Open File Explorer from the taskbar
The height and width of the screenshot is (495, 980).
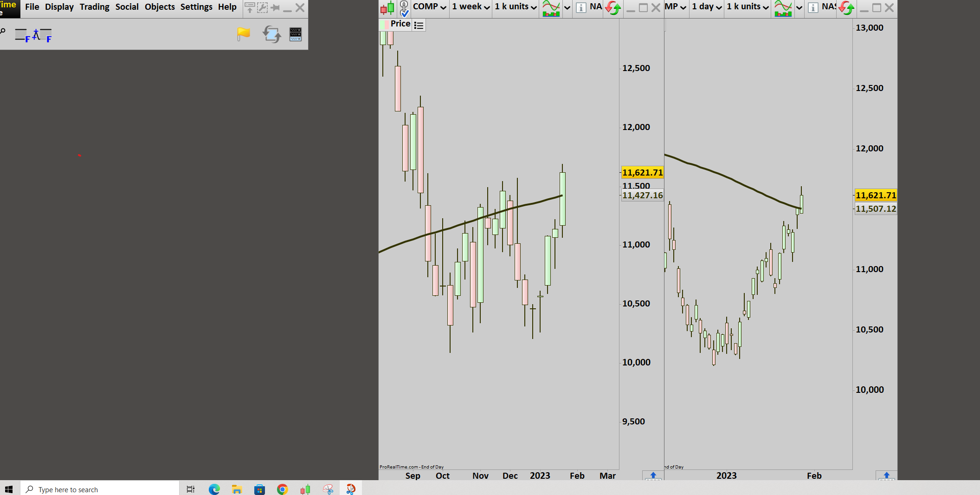point(237,489)
